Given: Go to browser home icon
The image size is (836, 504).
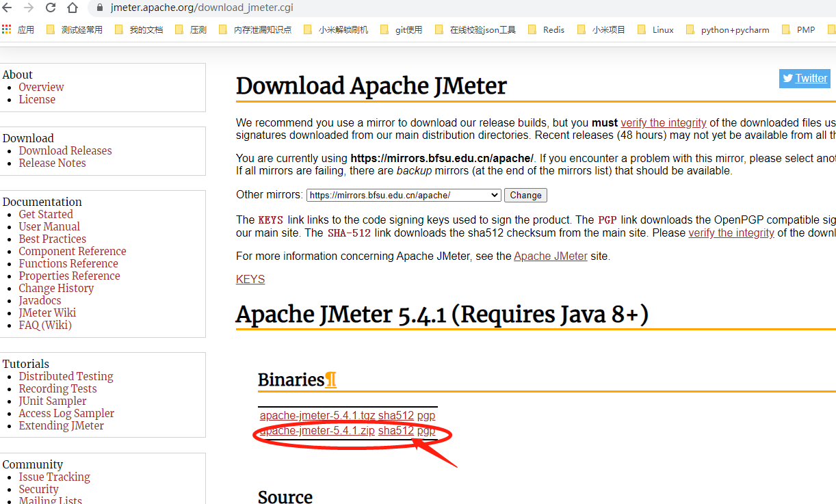Looking at the screenshot, I should tap(73, 8).
